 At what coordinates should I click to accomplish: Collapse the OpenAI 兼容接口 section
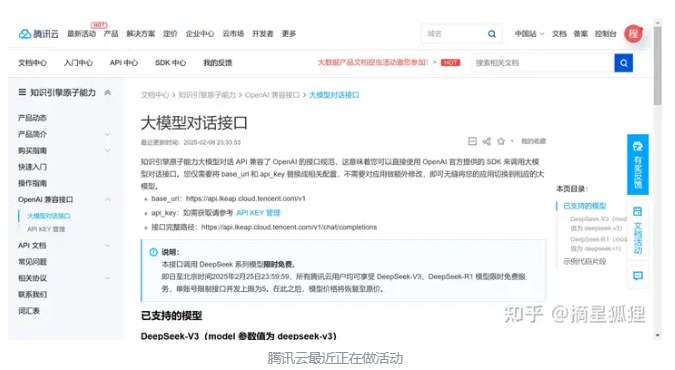(108, 199)
